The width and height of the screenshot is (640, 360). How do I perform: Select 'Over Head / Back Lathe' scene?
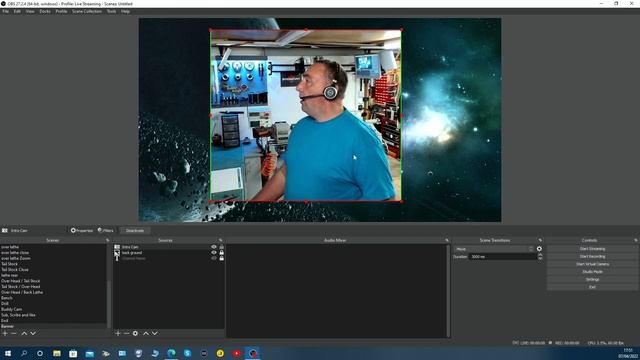[22, 292]
